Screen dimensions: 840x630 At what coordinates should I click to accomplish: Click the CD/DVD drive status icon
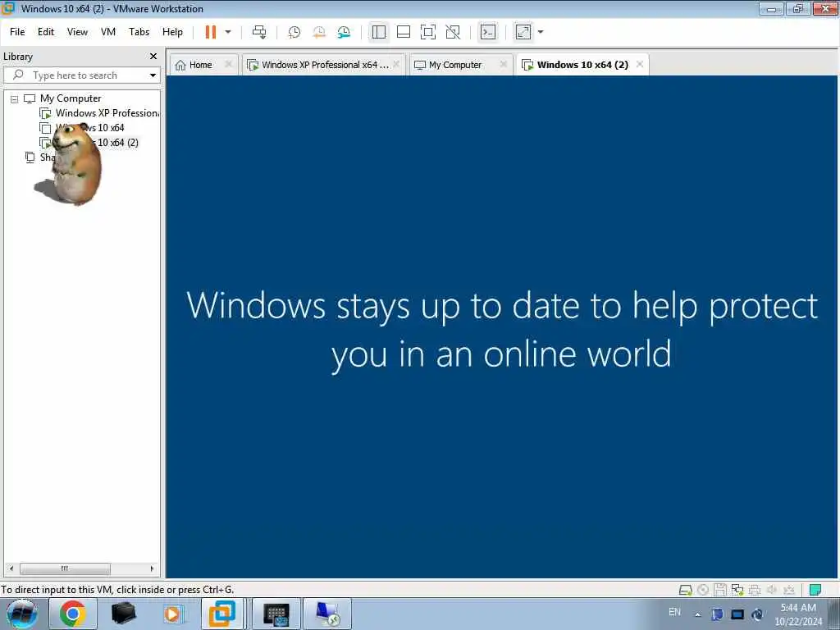tap(703, 590)
